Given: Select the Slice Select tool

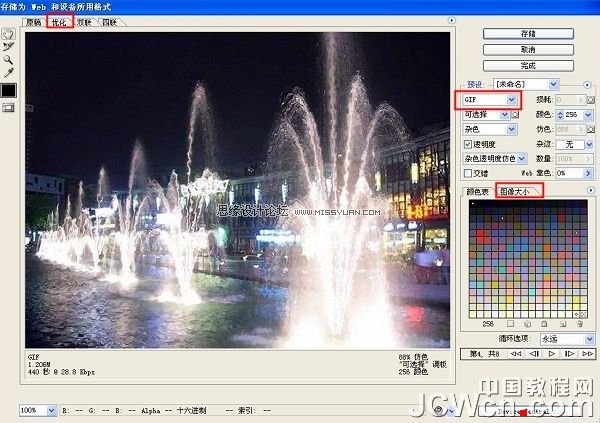Looking at the screenshot, I should [9, 46].
